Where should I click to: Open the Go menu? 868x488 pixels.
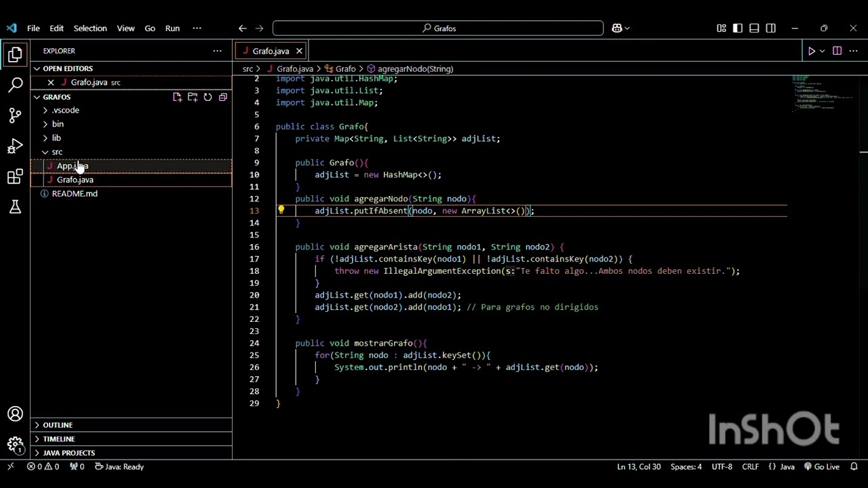tap(150, 28)
